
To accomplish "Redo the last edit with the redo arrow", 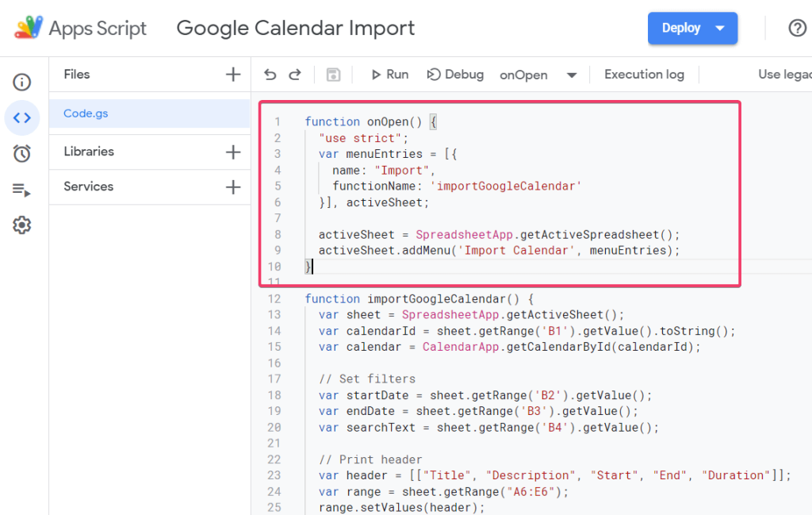I will (296, 74).
